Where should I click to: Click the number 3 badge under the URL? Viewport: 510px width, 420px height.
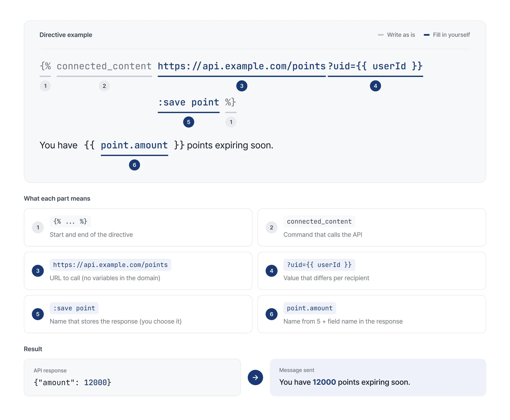(242, 86)
